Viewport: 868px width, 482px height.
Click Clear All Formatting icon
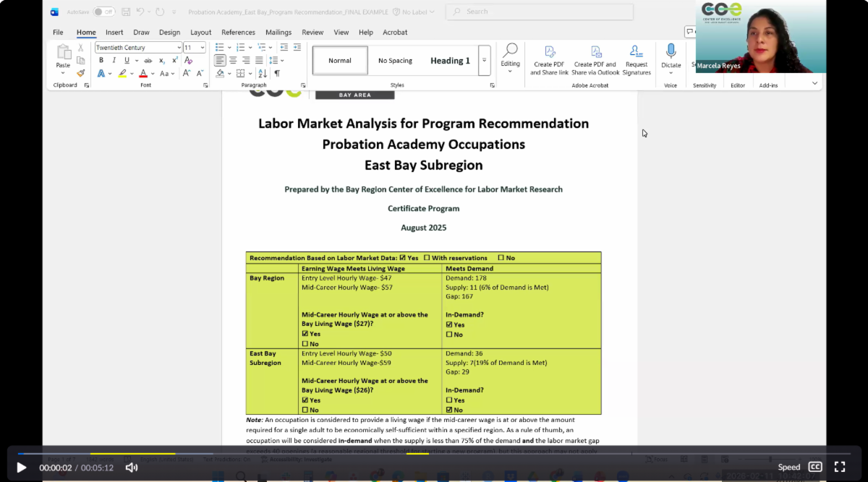click(188, 60)
